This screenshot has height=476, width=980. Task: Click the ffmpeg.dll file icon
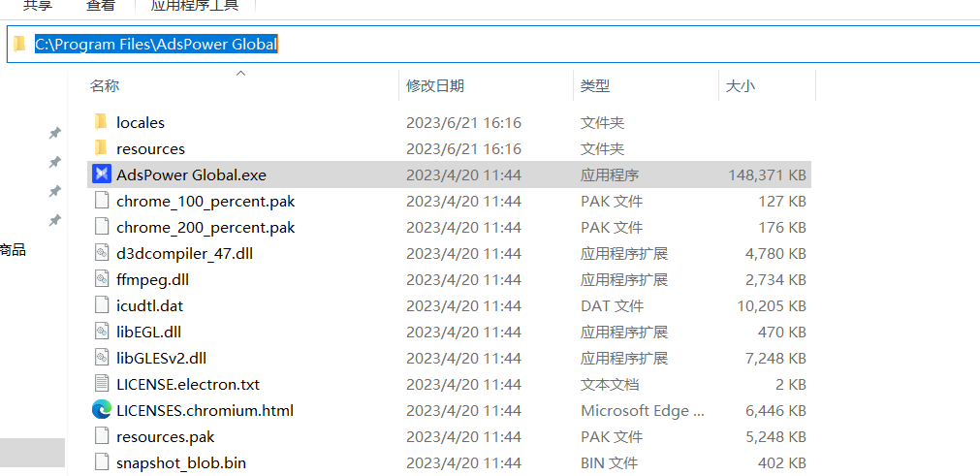tap(101, 279)
